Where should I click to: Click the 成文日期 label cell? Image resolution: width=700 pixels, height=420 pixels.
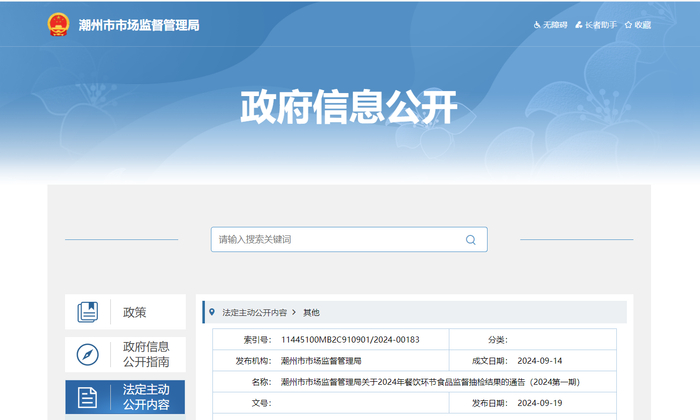[x=490, y=361]
